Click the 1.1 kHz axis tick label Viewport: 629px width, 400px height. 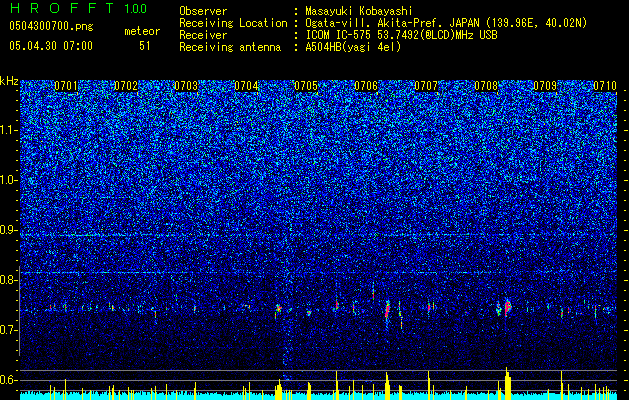coord(9,130)
